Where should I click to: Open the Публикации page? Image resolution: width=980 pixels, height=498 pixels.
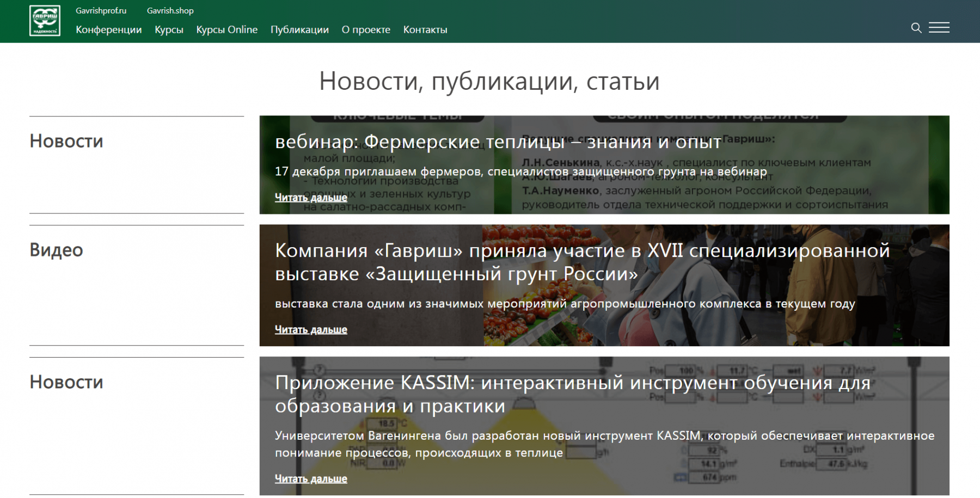[x=299, y=30]
